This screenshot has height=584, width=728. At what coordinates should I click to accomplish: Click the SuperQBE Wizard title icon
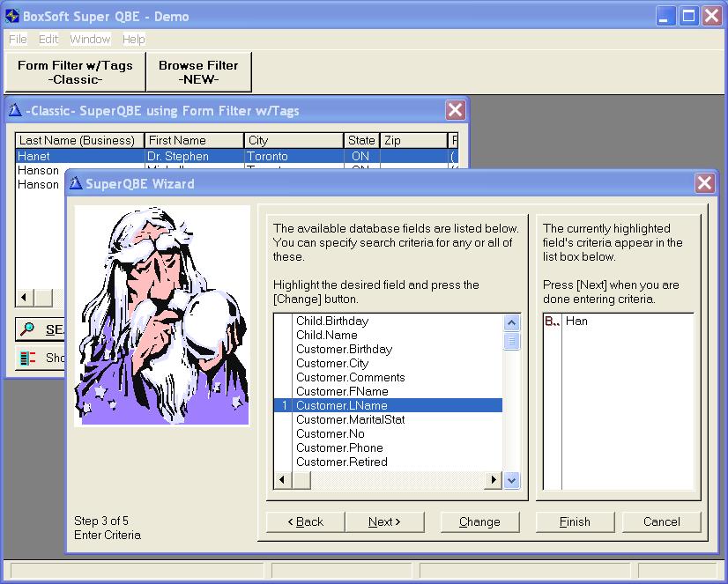pos(74,183)
